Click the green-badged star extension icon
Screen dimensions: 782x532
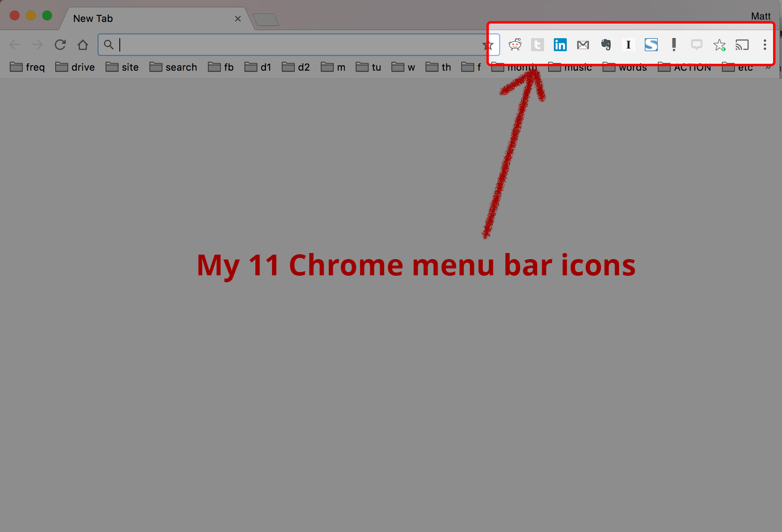[x=719, y=45]
